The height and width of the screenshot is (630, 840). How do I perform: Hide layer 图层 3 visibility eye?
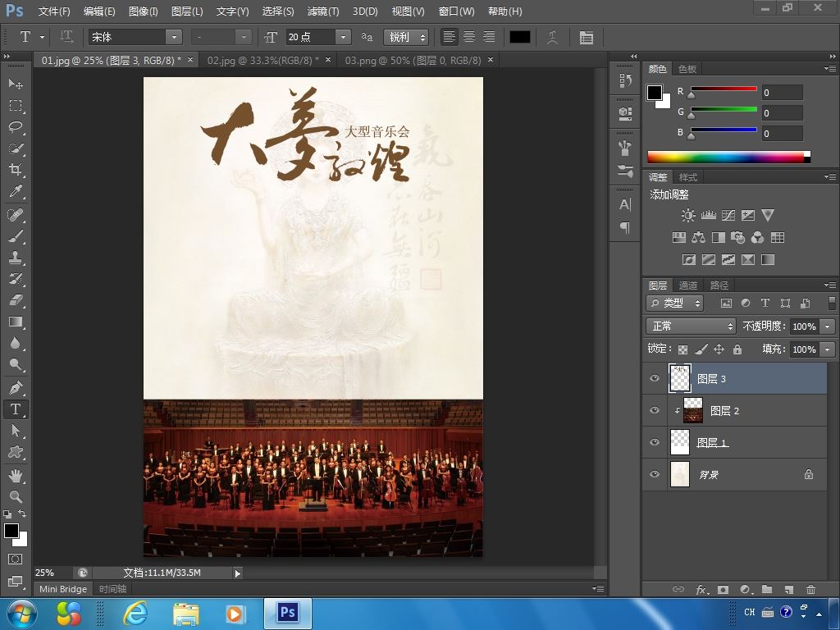pyautogui.click(x=655, y=378)
